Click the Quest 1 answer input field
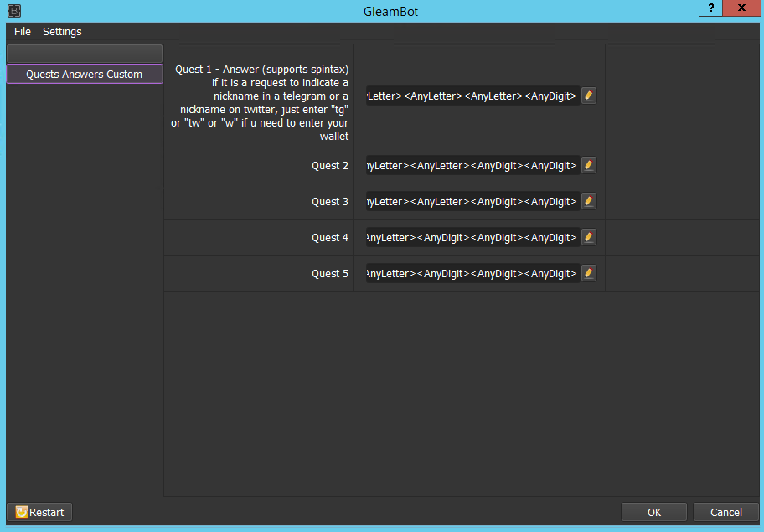This screenshot has width=764, height=532. pos(472,96)
